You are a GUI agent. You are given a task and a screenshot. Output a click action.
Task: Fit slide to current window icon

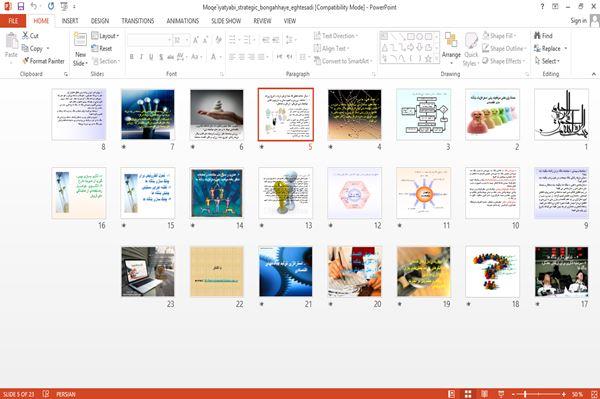click(594, 394)
